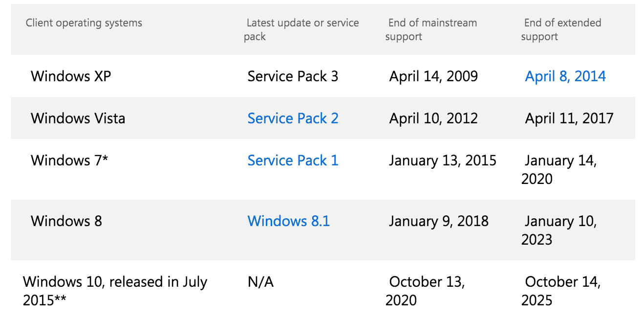Click the January 13, 2015 date

pos(443,160)
